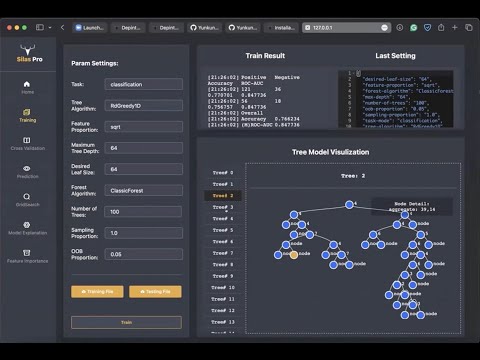Select Tree# 5 in tree list
This screenshot has width=480, height=360.
pos(223,230)
